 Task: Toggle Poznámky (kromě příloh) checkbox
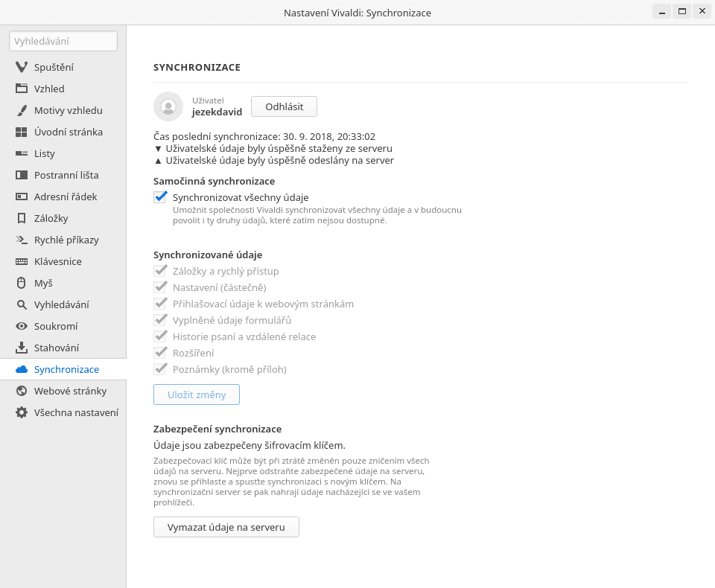click(x=160, y=369)
